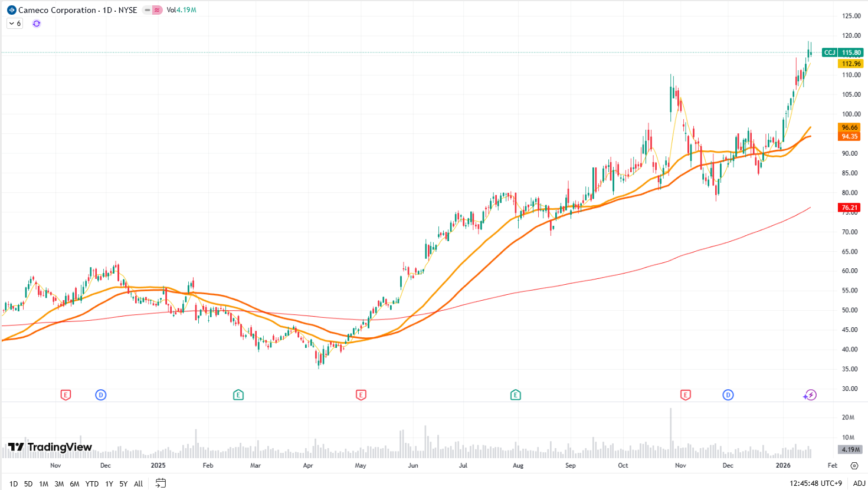
Task: Select the 3M time range
Action: tap(59, 484)
